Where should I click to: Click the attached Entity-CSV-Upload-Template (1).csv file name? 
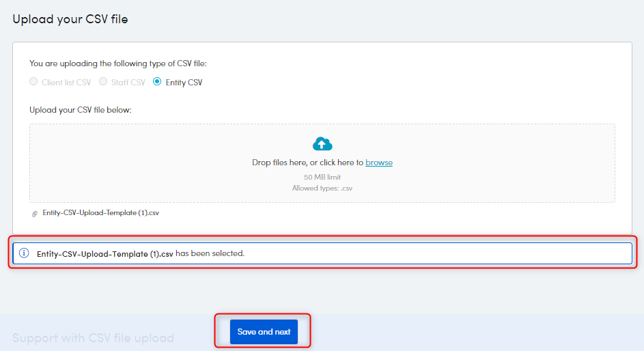click(x=100, y=212)
